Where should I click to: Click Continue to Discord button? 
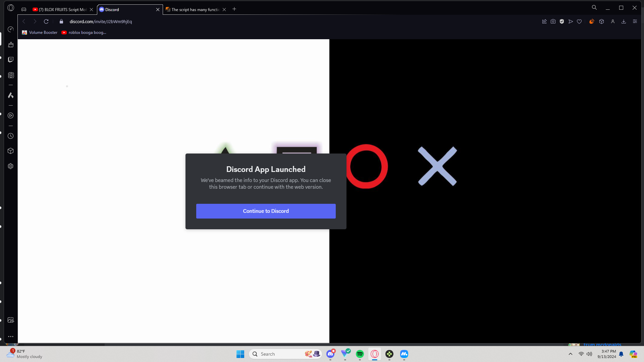pyautogui.click(x=266, y=211)
